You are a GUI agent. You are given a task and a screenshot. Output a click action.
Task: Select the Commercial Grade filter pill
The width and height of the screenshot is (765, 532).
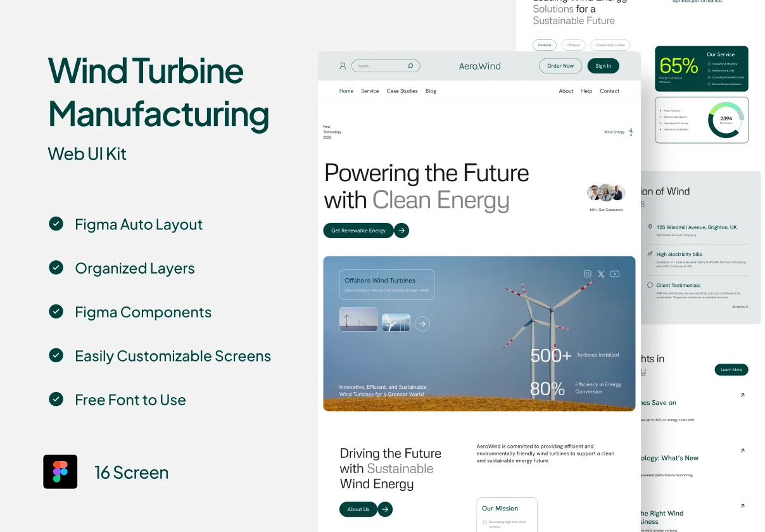coord(610,45)
